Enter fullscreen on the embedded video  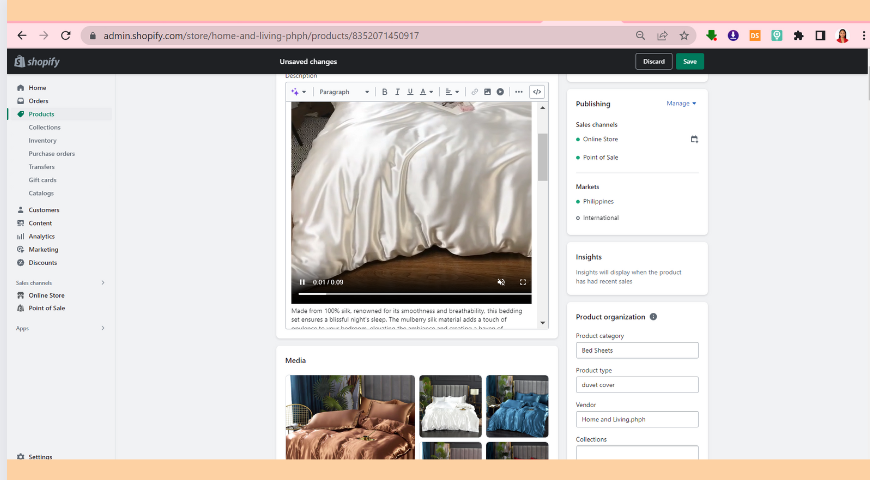523,282
